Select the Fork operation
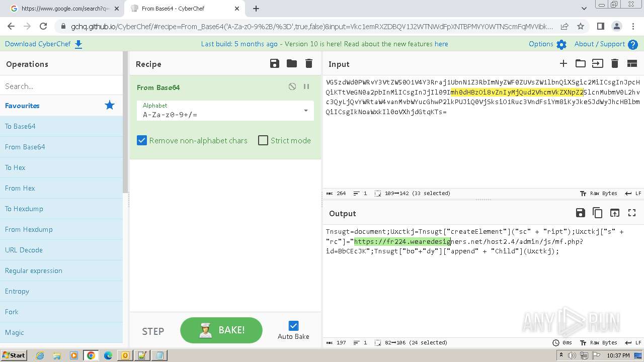This screenshot has height=362, width=644. (61, 312)
